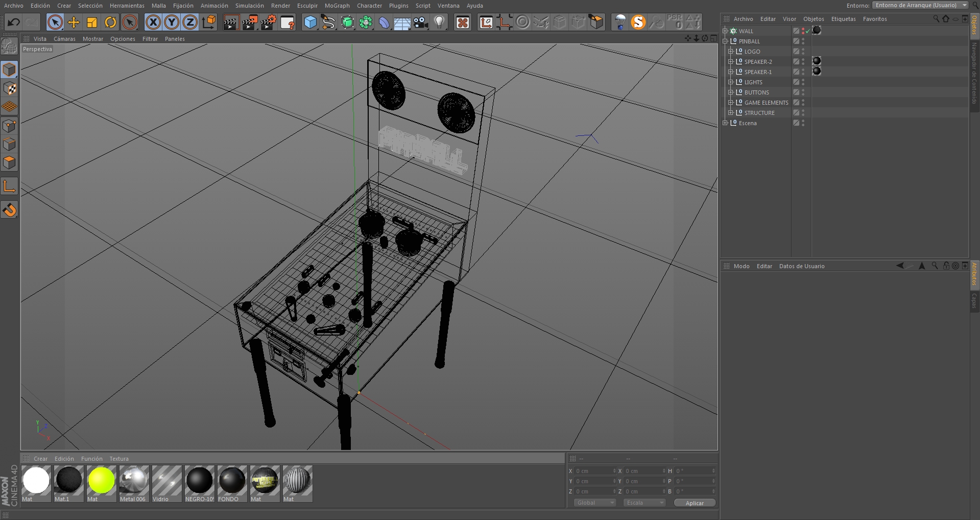Click the search icon in Object Manager
Image resolution: width=980 pixels, height=520 pixels.
936,19
